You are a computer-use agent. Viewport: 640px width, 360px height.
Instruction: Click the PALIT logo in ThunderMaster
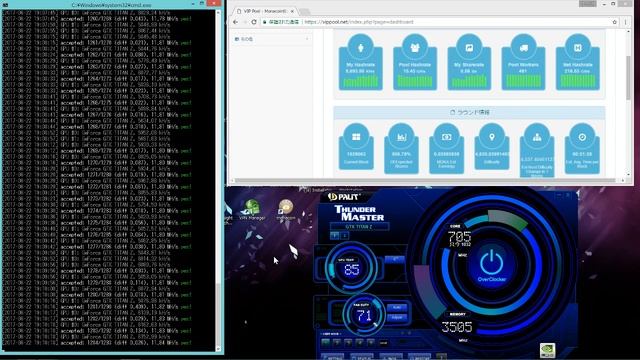(343, 197)
